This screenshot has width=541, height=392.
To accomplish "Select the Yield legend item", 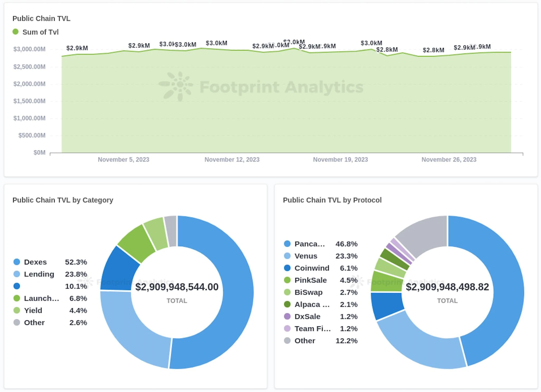I will pos(33,310).
